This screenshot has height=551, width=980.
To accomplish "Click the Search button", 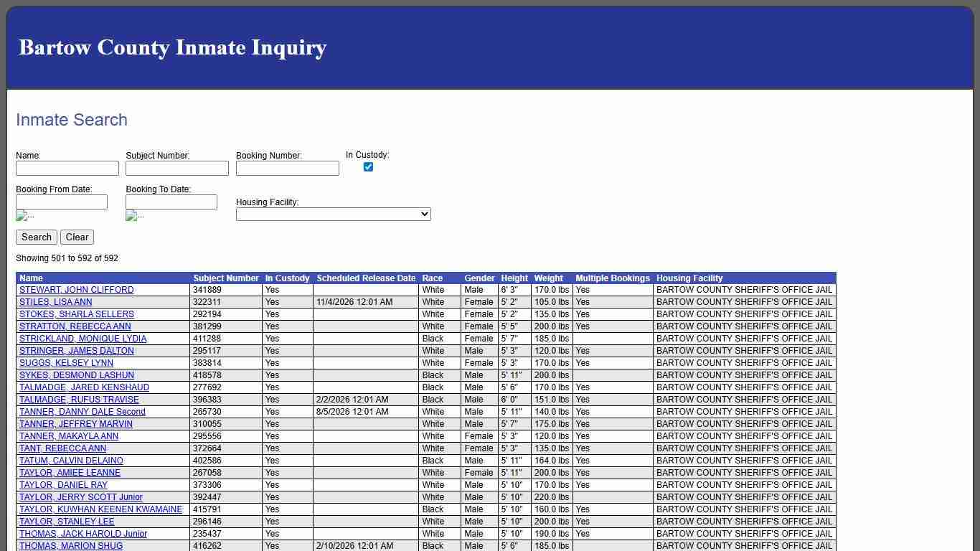I will [x=36, y=237].
